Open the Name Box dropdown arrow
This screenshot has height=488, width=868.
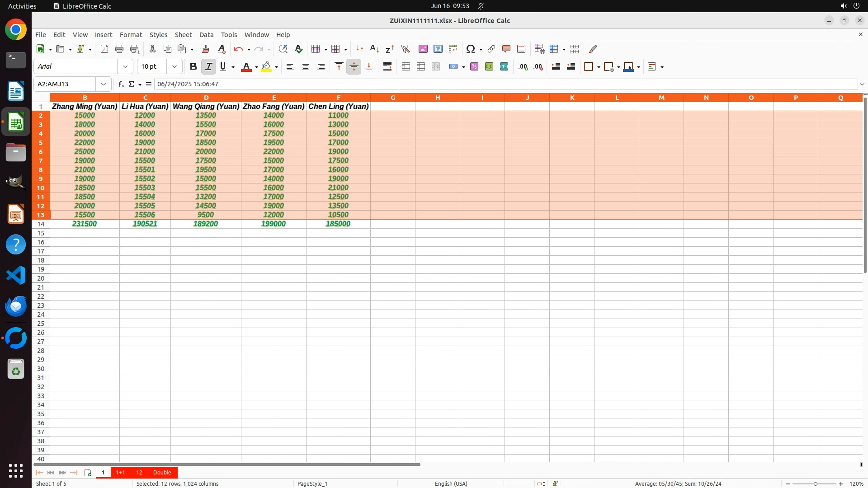pyautogui.click(x=104, y=84)
